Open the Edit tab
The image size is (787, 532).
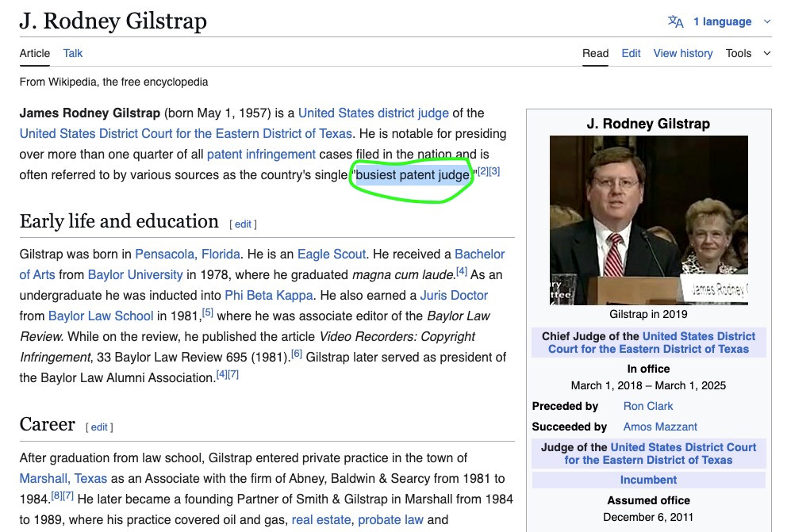coord(631,53)
